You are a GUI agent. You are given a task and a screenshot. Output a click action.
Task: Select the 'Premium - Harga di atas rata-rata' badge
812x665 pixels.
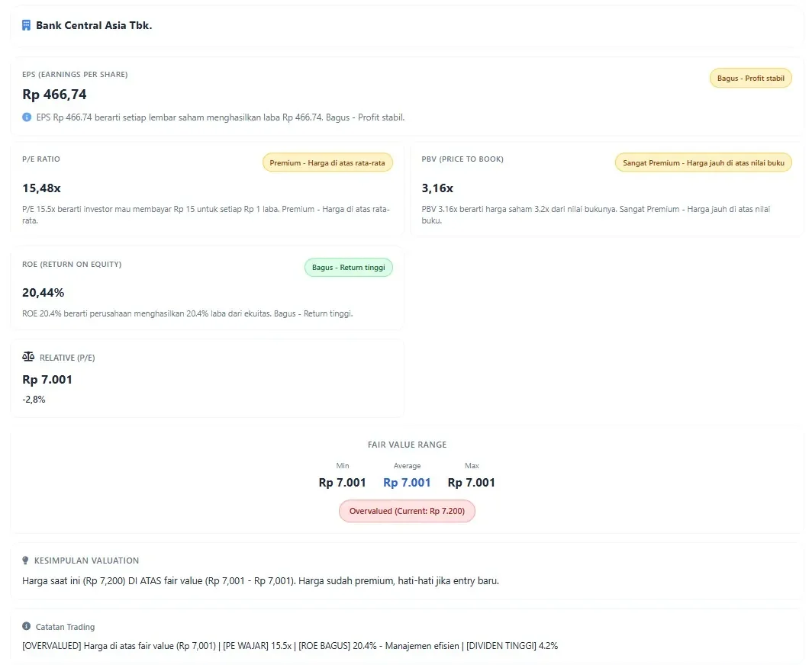pos(327,163)
